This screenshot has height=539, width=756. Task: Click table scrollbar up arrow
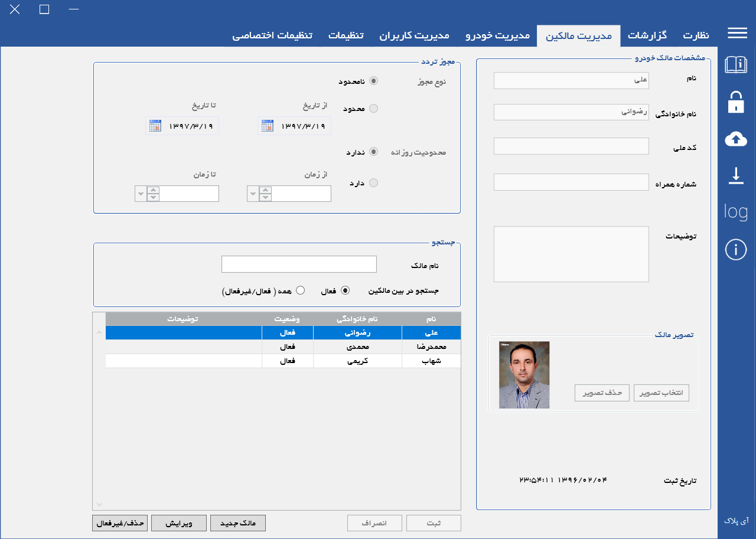[x=99, y=333]
